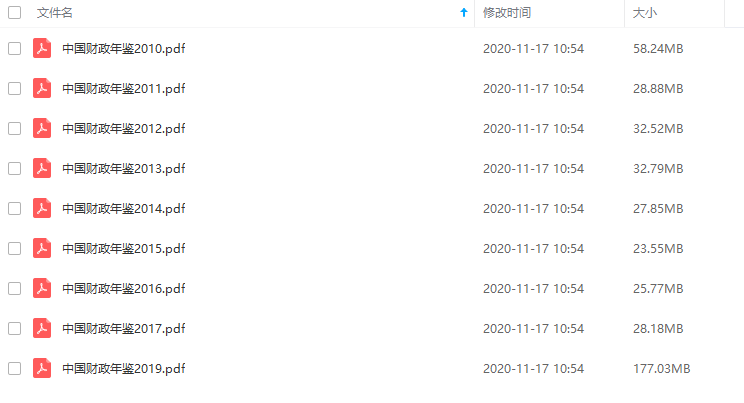Click PDF icon of 中国财政年鉴2015.pdf
The height and width of the screenshot is (403, 744).
pyautogui.click(x=42, y=248)
